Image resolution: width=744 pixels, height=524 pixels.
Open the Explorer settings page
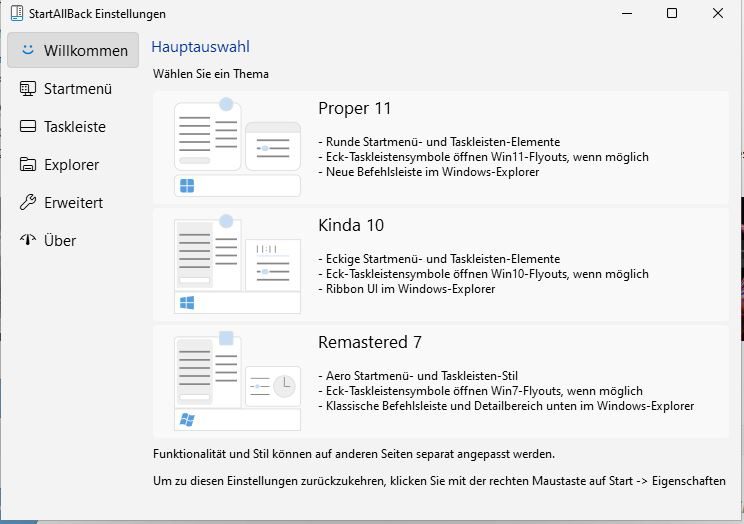coord(73,164)
